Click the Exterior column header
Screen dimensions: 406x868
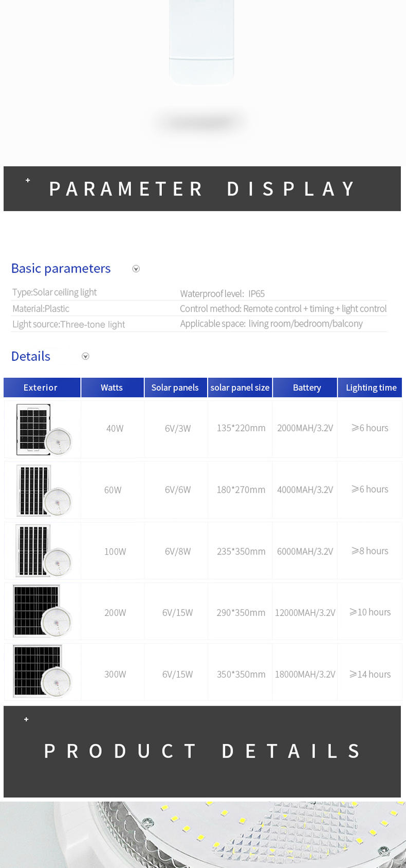[x=42, y=388]
